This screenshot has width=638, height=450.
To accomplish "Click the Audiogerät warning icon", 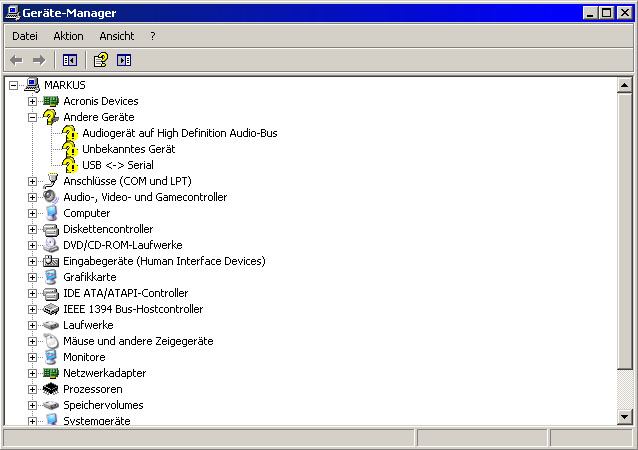I will pos(70,133).
